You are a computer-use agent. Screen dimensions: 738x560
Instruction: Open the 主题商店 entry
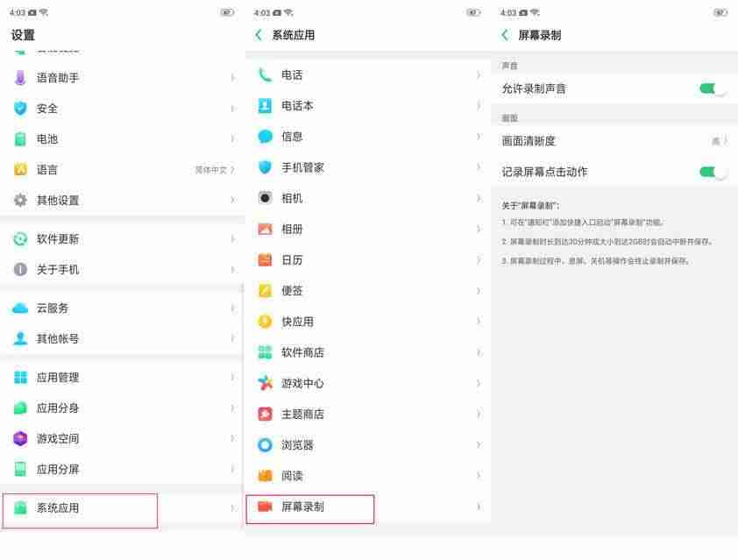(x=368, y=415)
